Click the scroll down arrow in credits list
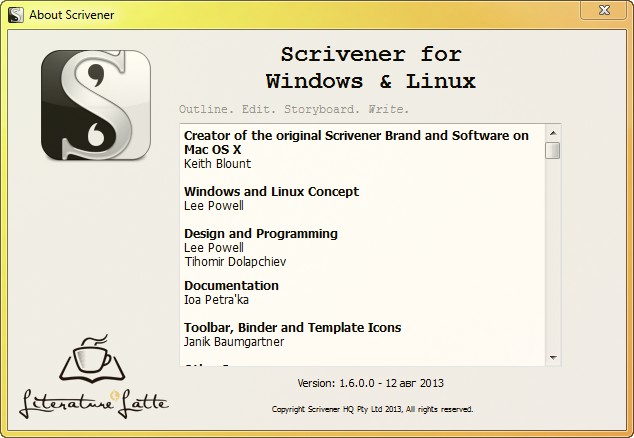 [553, 358]
